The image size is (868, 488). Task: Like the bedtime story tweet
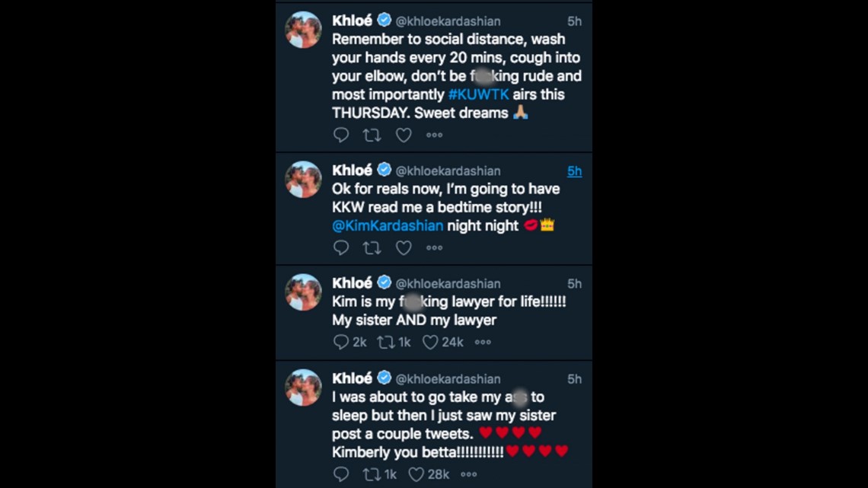(x=404, y=247)
